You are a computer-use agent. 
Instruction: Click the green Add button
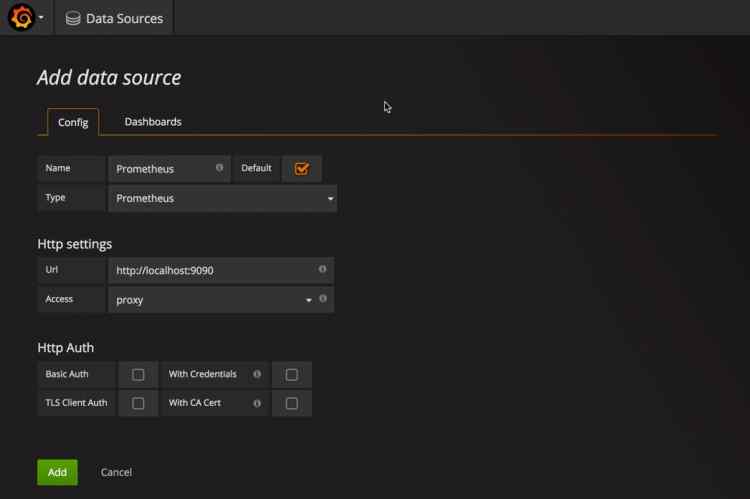click(57, 472)
